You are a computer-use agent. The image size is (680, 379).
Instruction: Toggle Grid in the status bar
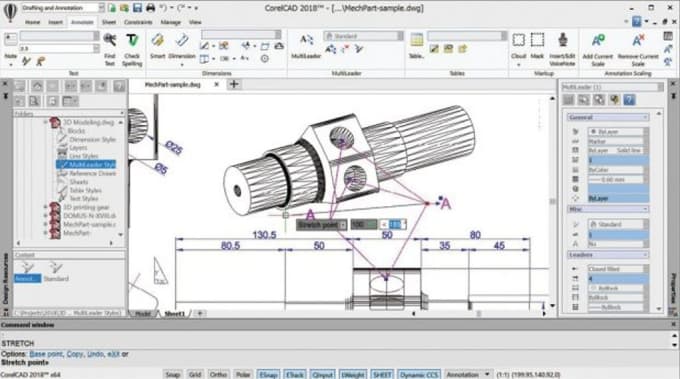coord(195,374)
